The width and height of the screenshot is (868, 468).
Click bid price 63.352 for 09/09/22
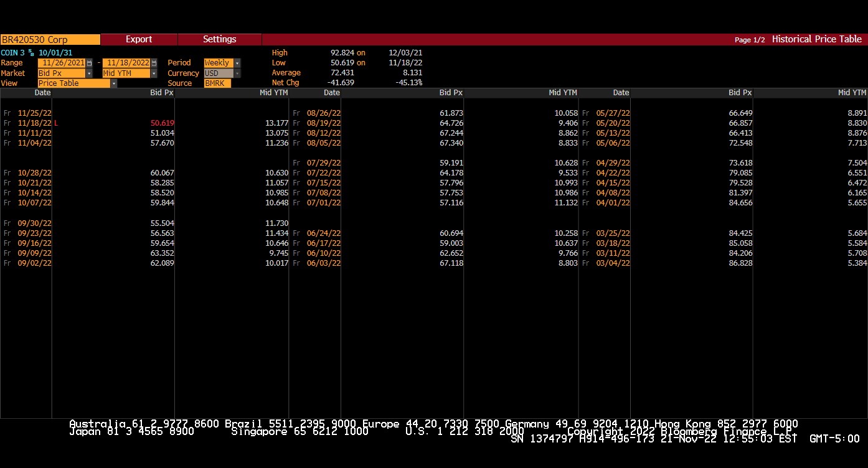click(162, 253)
